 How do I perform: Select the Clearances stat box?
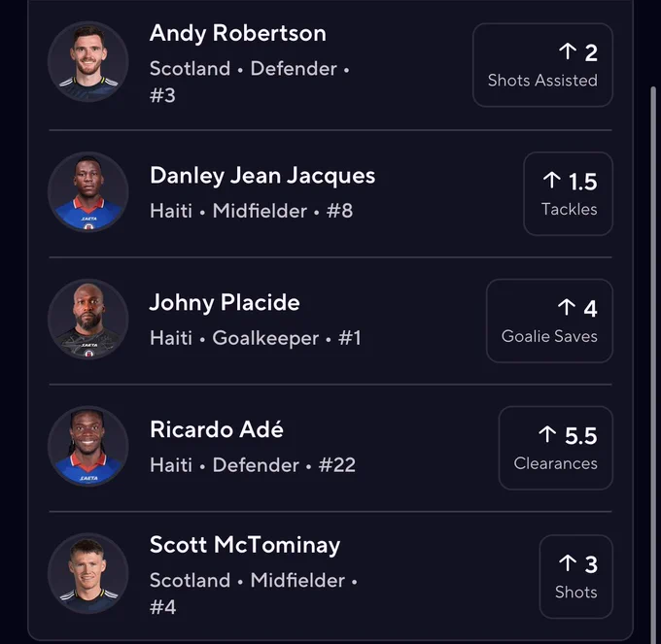click(556, 448)
